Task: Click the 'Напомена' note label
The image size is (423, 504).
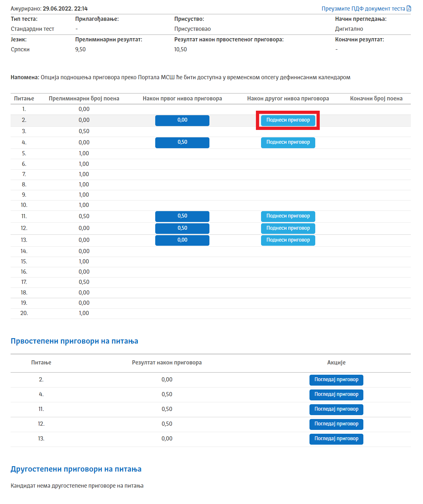Action: point(25,77)
